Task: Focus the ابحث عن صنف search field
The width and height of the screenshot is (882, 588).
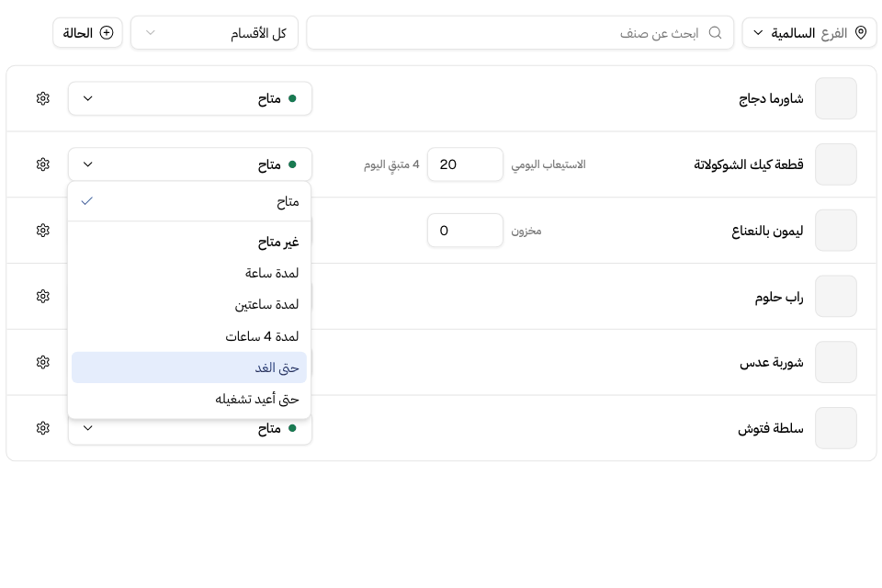Action: [x=520, y=33]
